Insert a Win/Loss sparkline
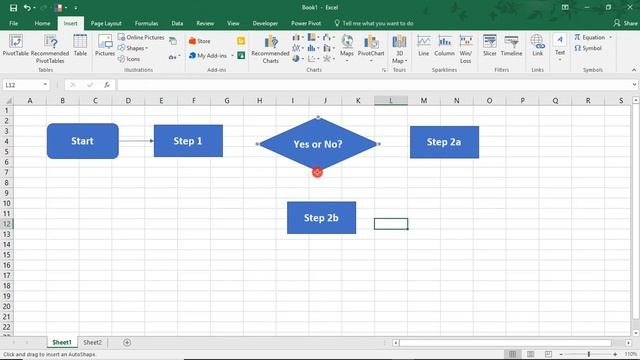 click(x=466, y=49)
